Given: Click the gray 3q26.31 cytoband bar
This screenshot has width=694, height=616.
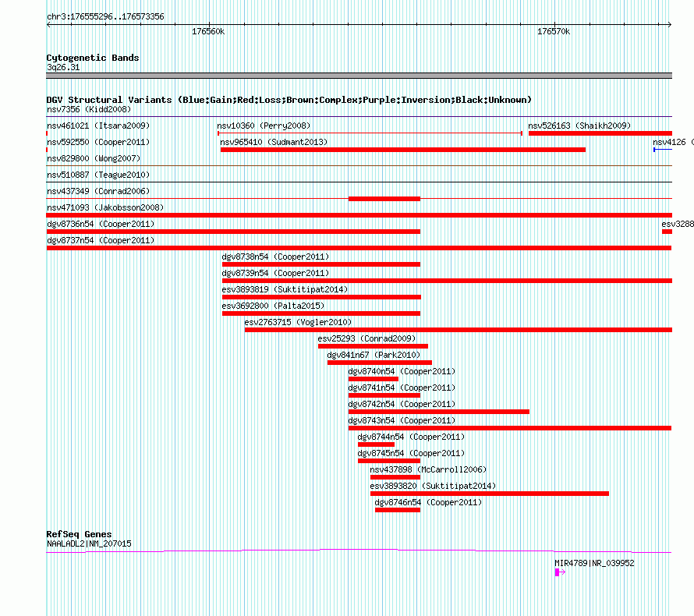Looking at the screenshot, I should (359, 76).
